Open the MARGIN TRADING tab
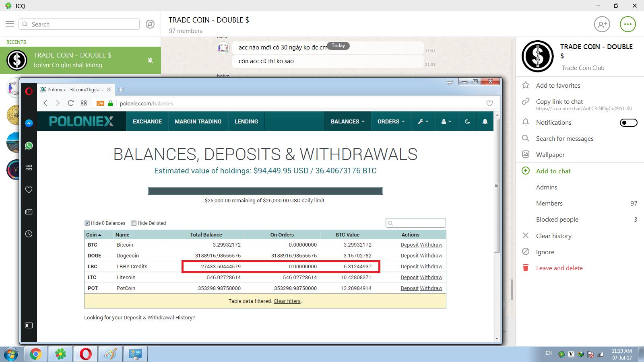 [198, 121]
